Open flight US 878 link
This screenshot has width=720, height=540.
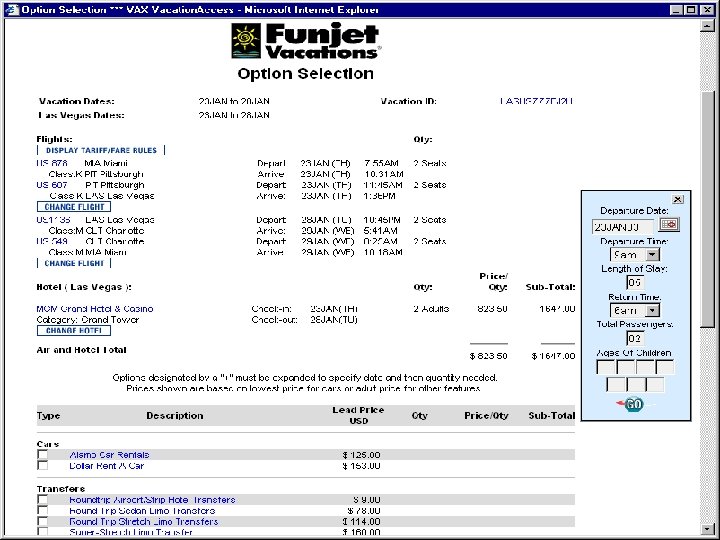click(52, 163)
